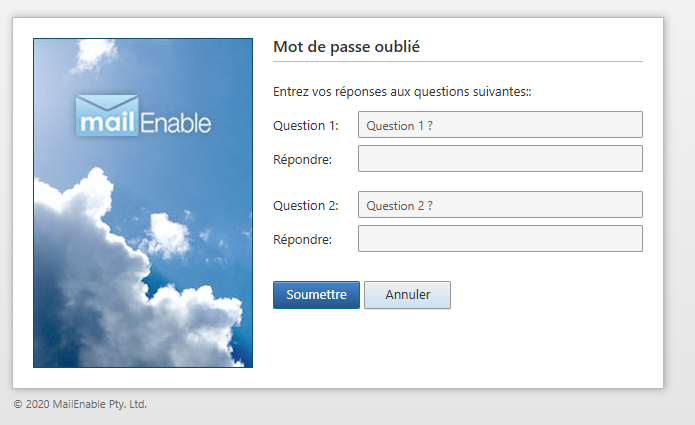Submit answers with the Soumettre button
Image resolution: width=695 pixels, height=425 pixels.
[316, 295]
